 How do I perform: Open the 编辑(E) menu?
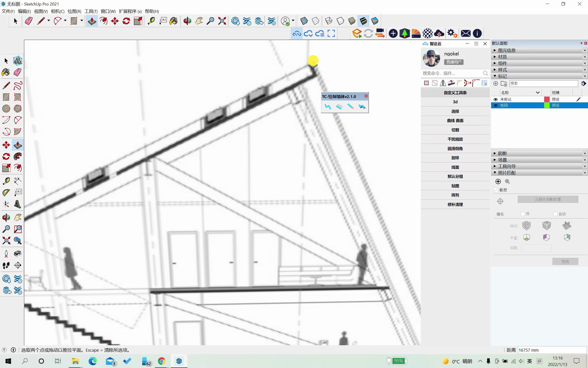click(x=24, y=11)
